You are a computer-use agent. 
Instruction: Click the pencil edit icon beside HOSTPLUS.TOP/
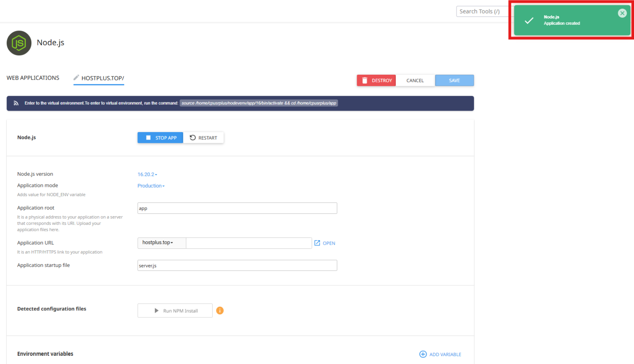click(x=76, y=78)
